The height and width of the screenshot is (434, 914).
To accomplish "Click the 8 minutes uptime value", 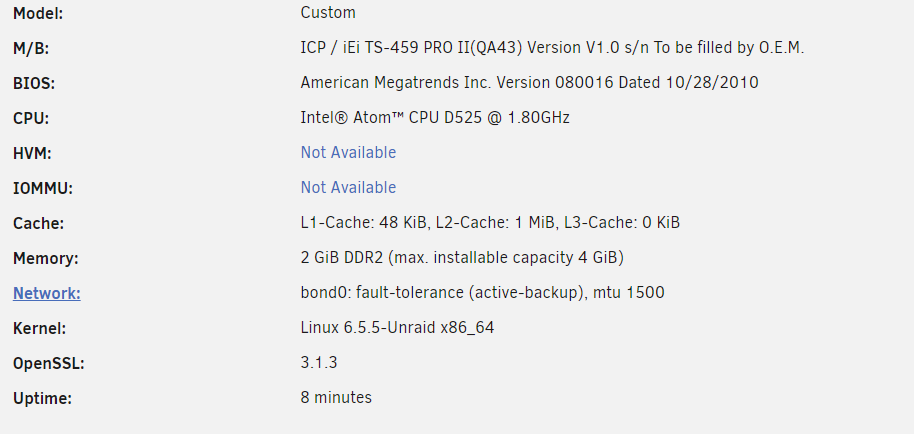I will [x=336, y=397].
